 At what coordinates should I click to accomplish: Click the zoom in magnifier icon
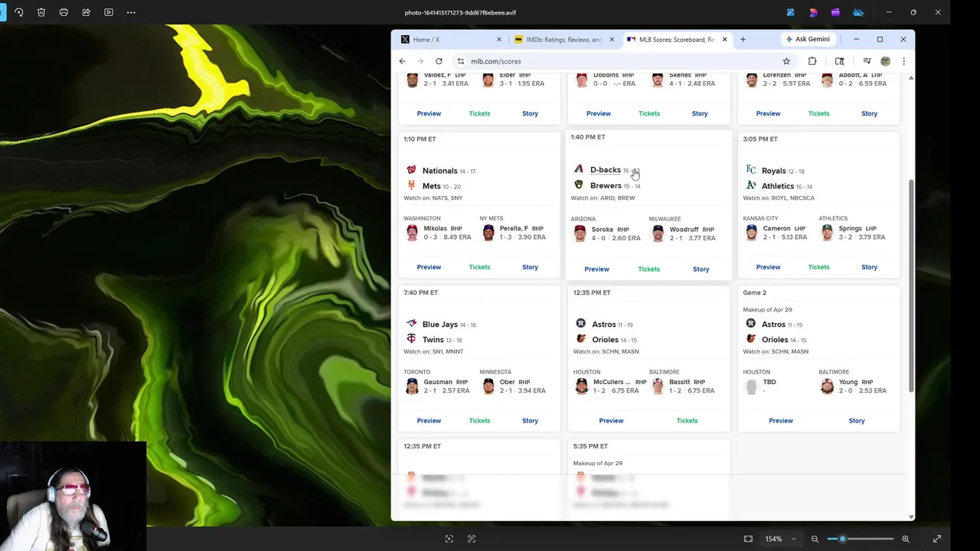pos(906,539)
